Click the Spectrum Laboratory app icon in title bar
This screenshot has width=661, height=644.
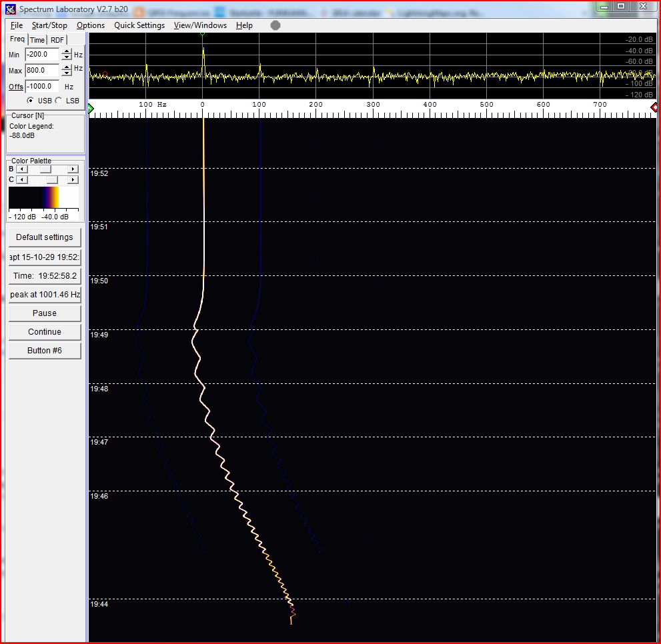coord(11,9)
